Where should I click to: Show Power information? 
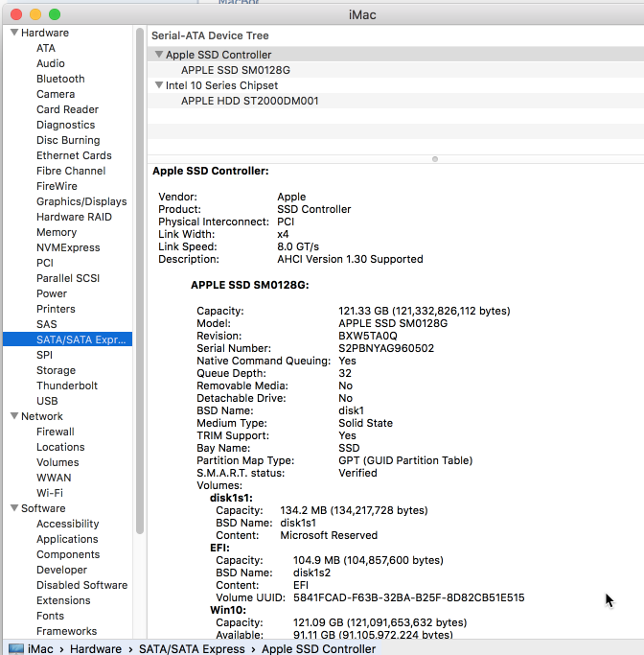pos(52,293)
